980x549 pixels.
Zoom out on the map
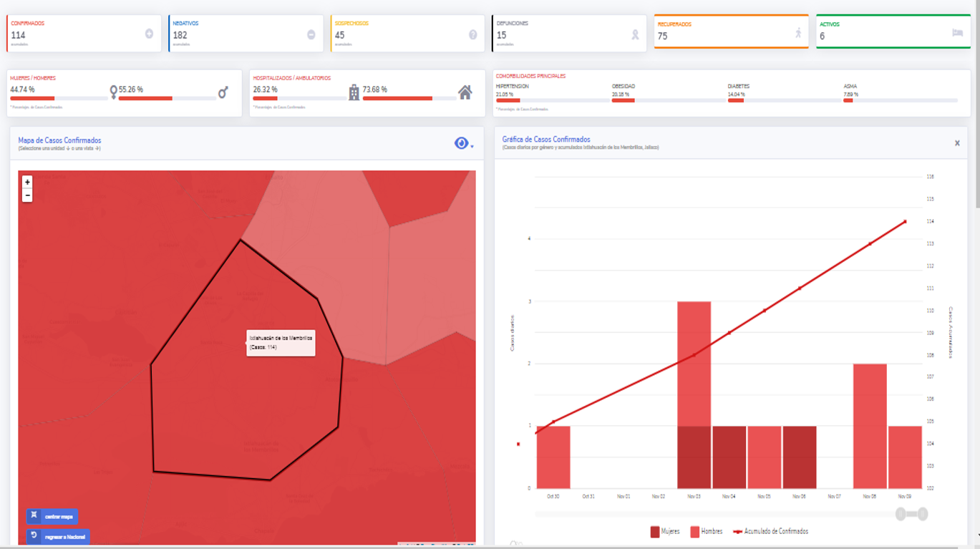(x=27, y=195)
